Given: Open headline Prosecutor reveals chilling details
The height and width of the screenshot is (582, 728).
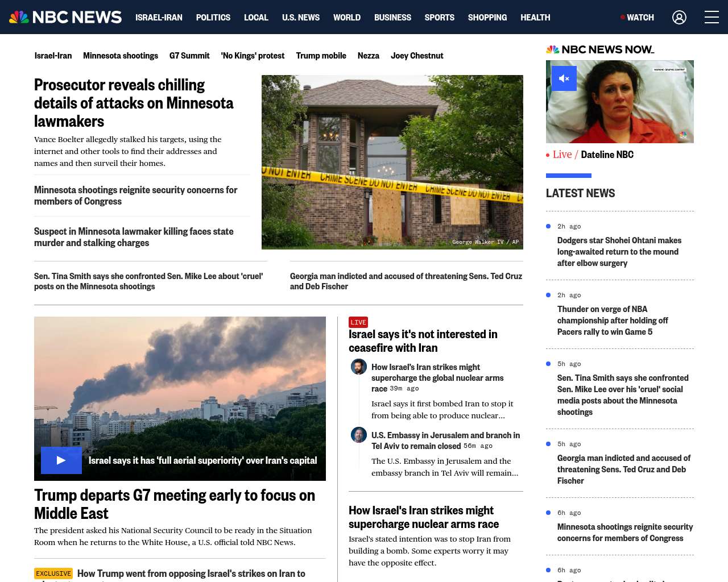Looking at the screenshot, I should pos(134,103).
